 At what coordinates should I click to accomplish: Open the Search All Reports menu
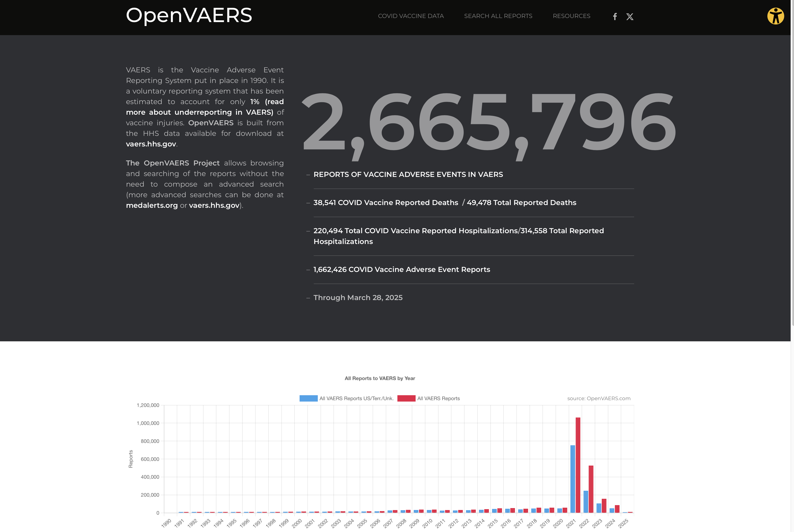[498, 16]
